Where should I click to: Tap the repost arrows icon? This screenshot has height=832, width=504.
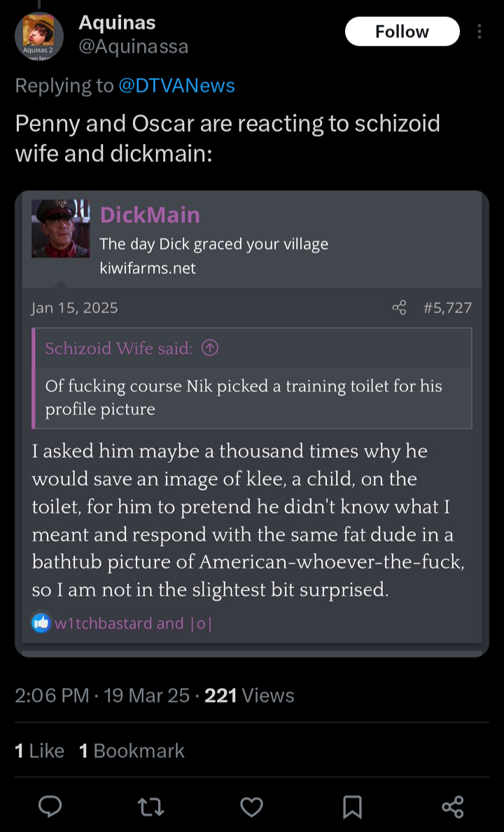(x=150, y=807)
